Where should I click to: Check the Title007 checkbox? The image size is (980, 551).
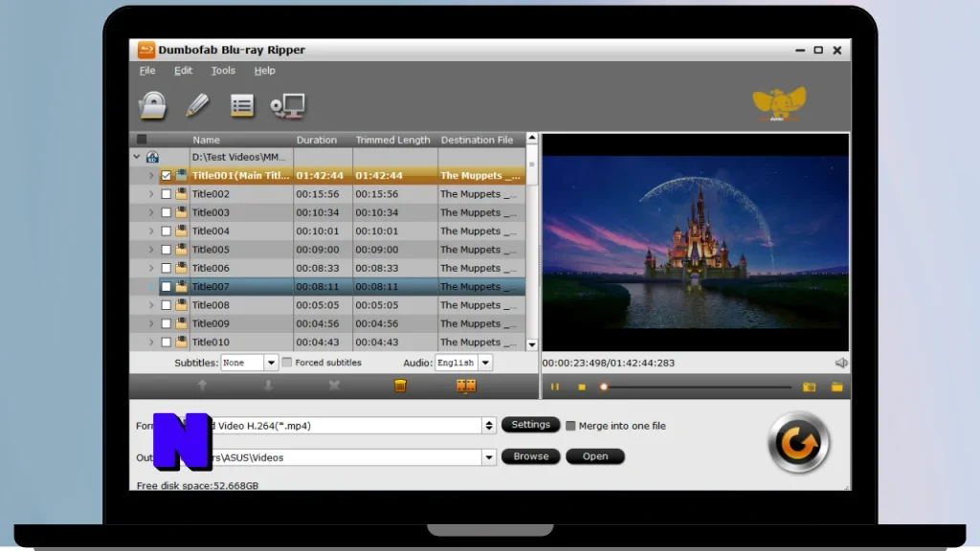pos(166,287)
